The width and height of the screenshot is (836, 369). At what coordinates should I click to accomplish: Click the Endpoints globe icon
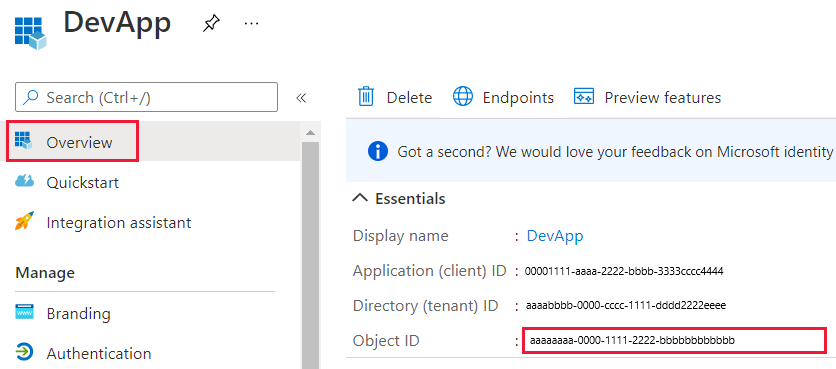(462, 97)
